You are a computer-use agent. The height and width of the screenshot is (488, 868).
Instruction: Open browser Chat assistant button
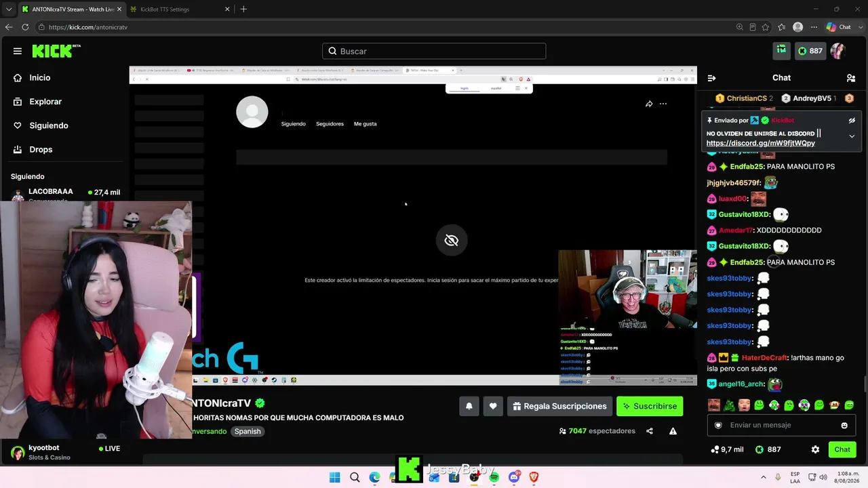pyautogui.click(x=839, y=27)
